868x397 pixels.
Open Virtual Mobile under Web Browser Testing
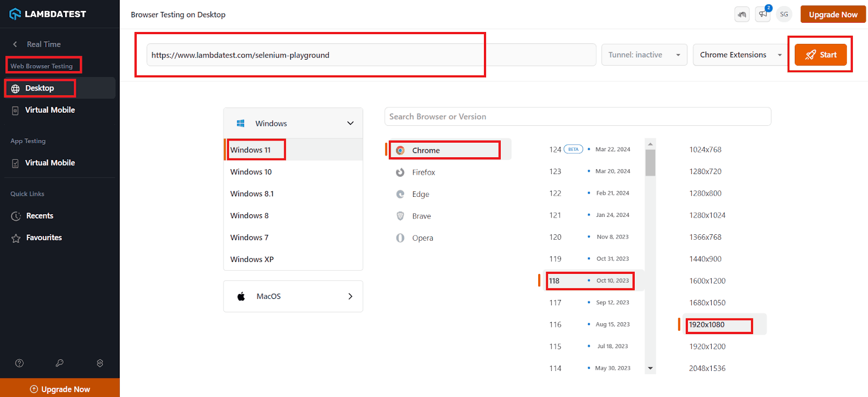click(50, 110)
